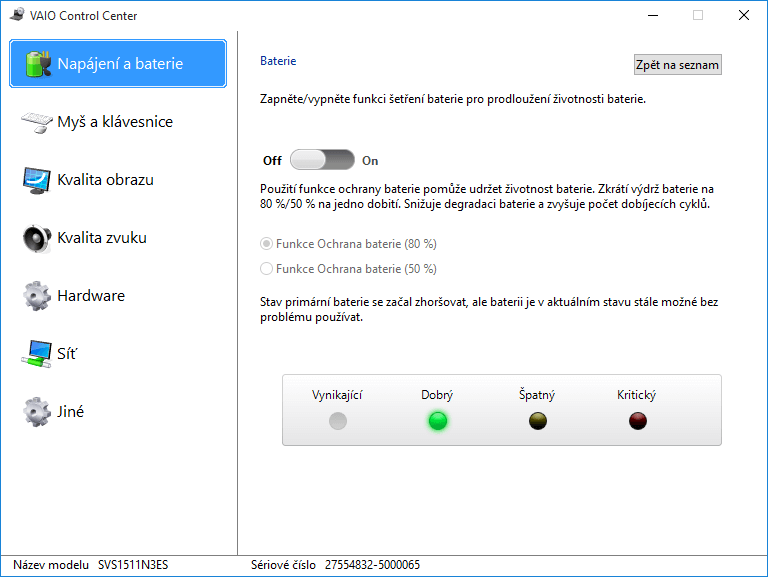Click the Zpět na seznam button
The height and width of the screenshot is (577, 768).
[x=677, y=65]
